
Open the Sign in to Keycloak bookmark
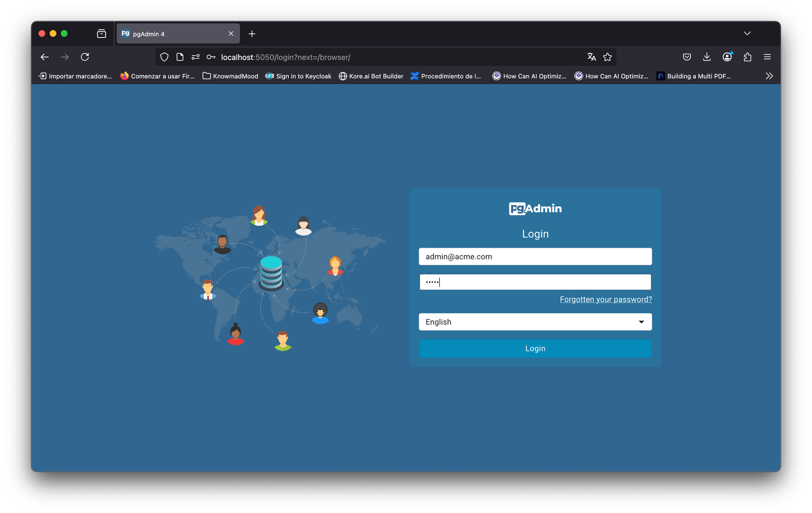point(298,76)
